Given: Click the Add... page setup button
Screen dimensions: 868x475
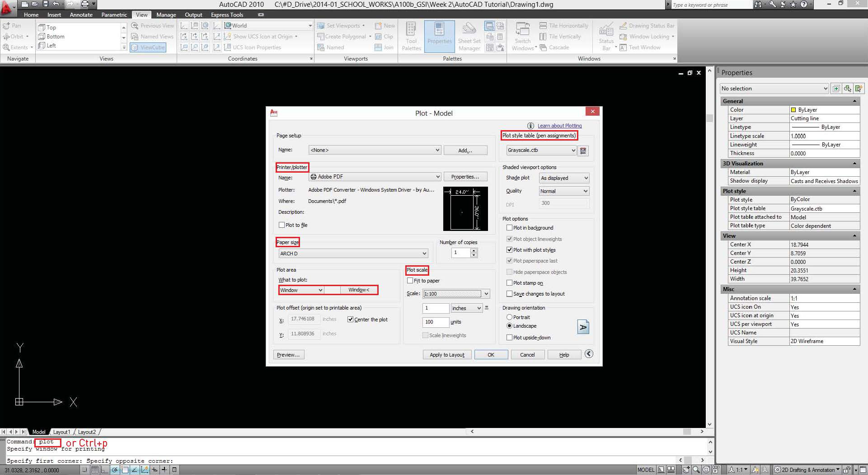Looking at the screenshot, I should [x=465, y=150].
